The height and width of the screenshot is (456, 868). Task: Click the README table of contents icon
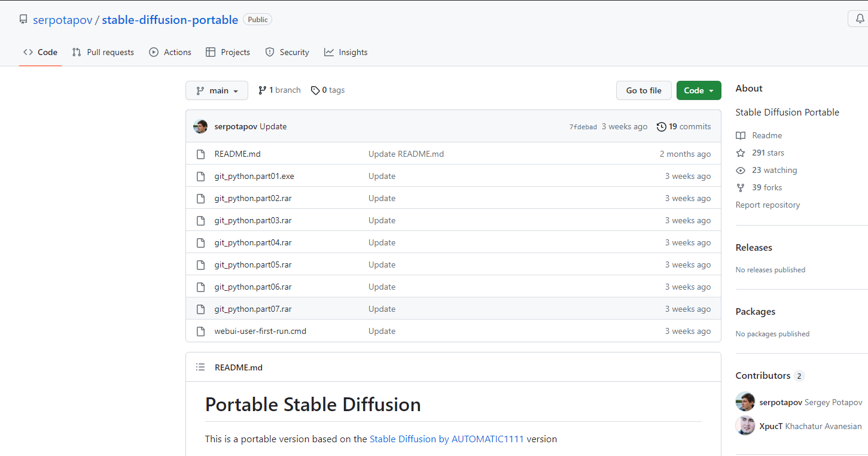point(200,367)
